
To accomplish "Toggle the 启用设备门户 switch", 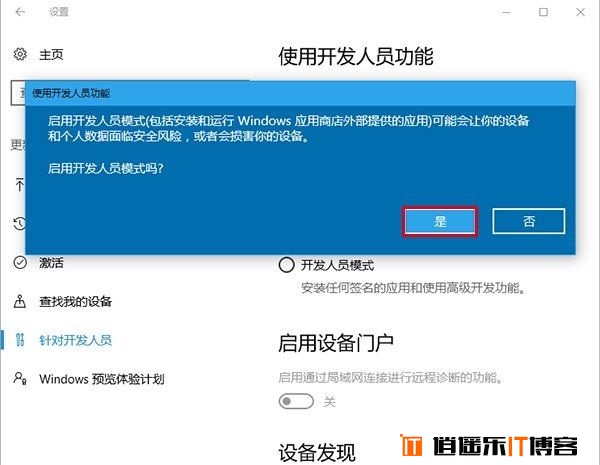I will [x=296, y=401].
